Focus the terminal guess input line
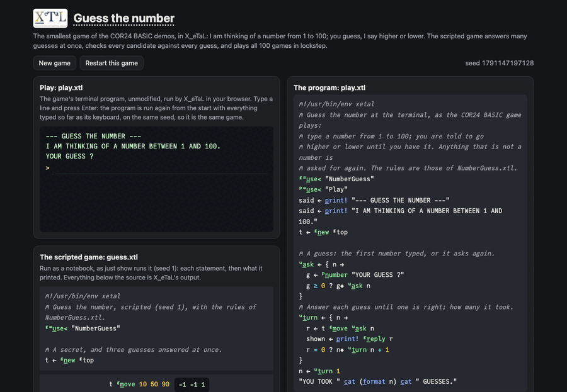Screen dimensions: 567x392 point(159,169)
